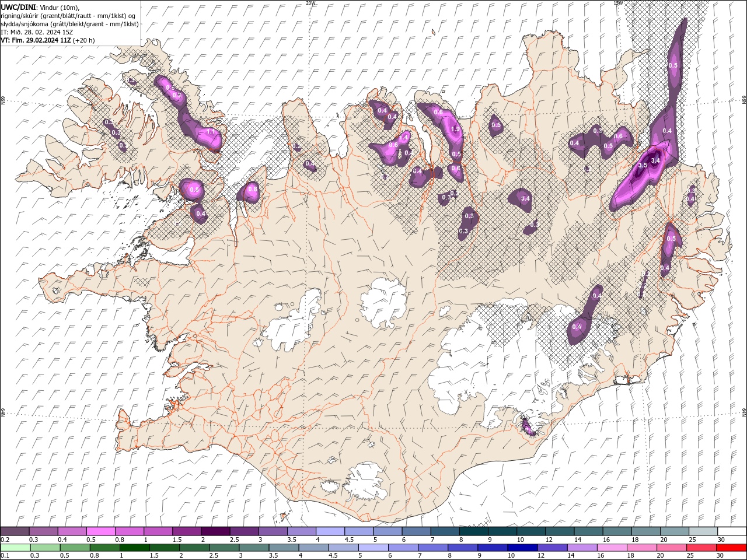Click the grey-purple 0.2–0.3 snow legend swatch
This screenshot has width=747, height=560.
15,531
